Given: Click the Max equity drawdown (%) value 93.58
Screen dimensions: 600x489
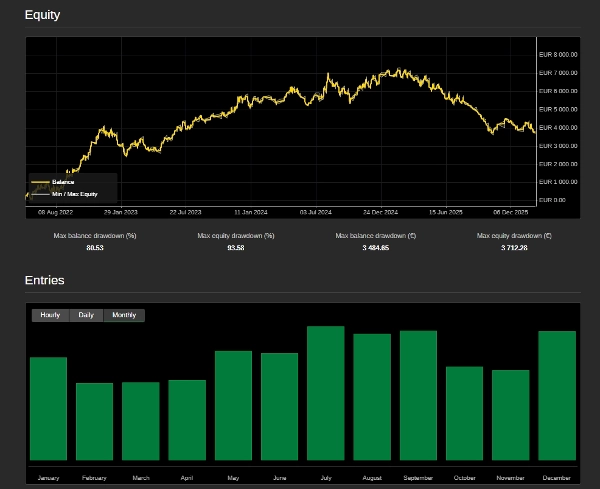Looking at the screenshot, I should click(x=236, y=247).
